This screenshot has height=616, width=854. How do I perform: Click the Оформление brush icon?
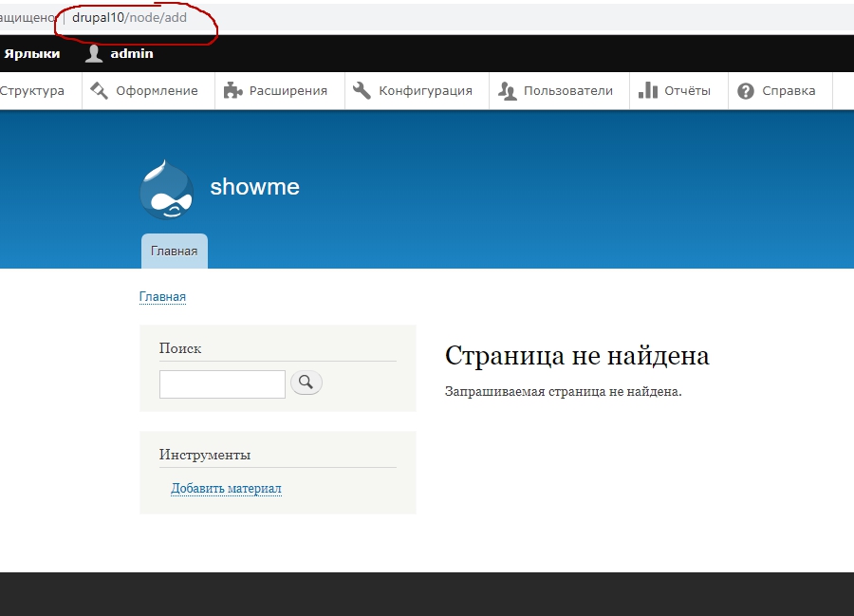(x=99, y=90)
